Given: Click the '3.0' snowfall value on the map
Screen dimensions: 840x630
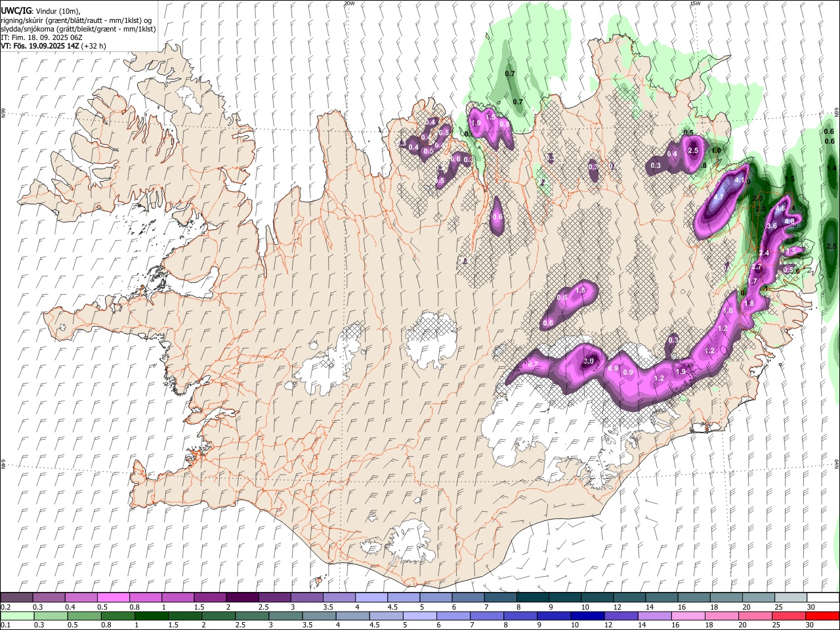Looking at the screenshot, I should (x=589, y=361).
